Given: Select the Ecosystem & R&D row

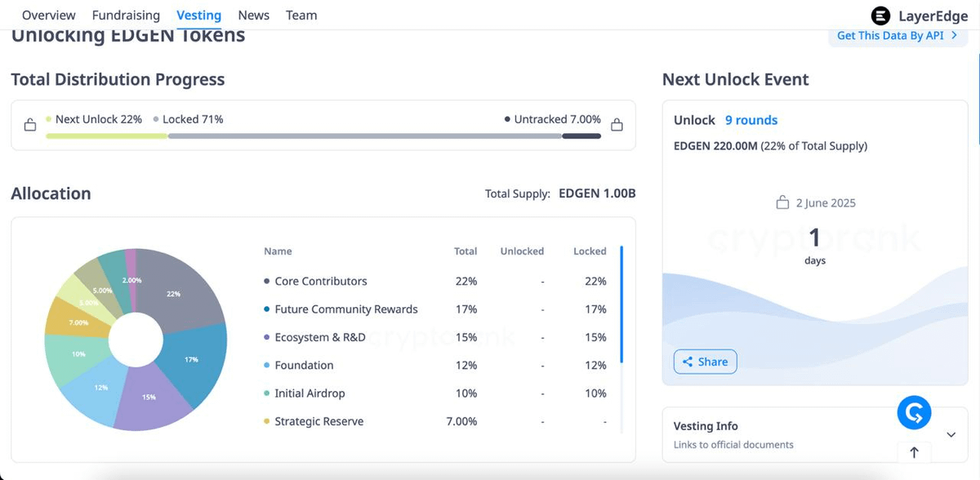Looking at the screenshot, I should [x=435, y=337].
